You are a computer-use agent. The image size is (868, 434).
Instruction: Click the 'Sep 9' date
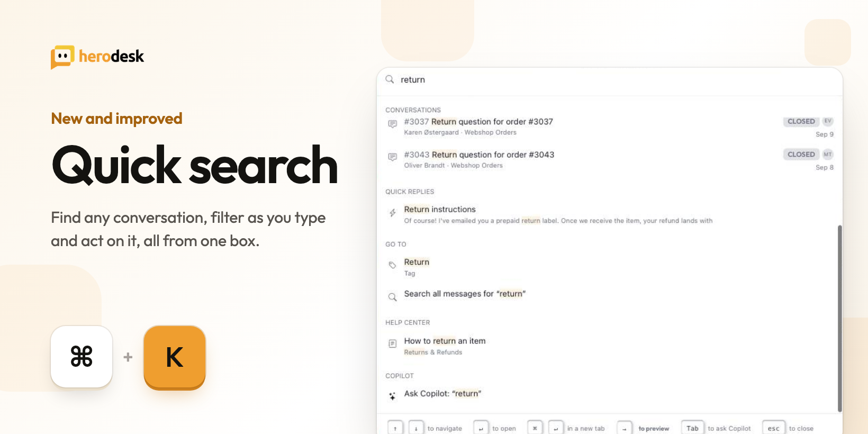point(825,134)
